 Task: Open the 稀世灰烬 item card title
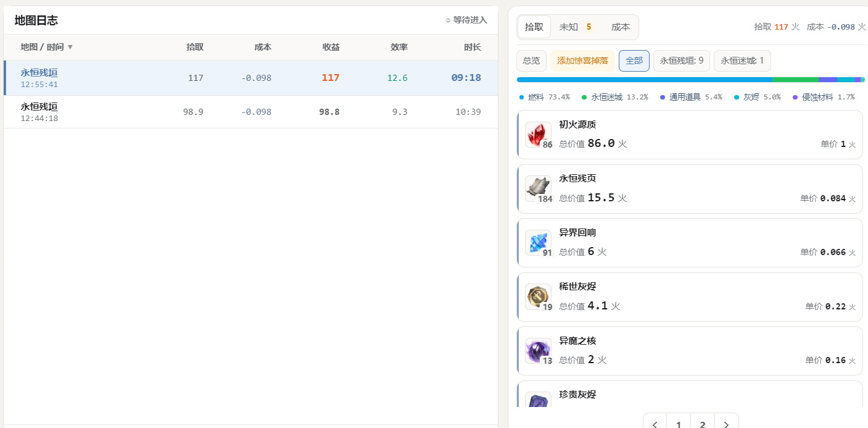pos(577,287)
